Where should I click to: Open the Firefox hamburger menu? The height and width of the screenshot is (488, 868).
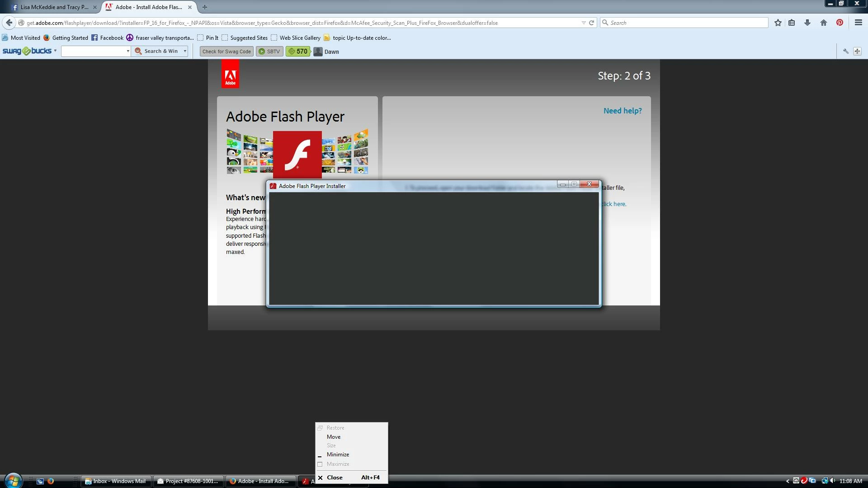click(x=858, y=23)
